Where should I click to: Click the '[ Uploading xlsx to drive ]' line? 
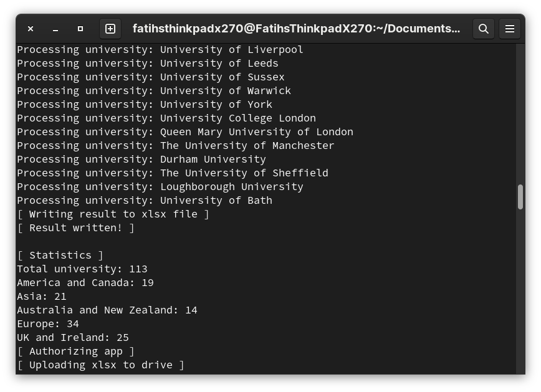101,365
